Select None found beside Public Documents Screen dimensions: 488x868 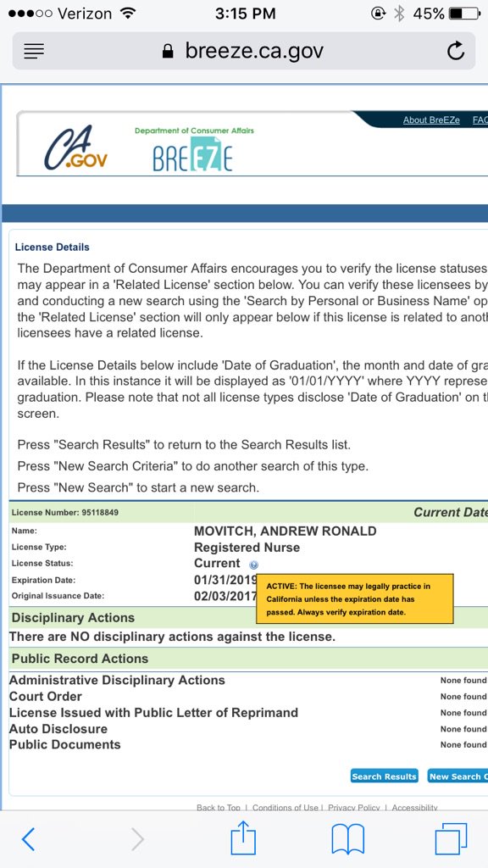pyautogui.click(x=463, y=744)
